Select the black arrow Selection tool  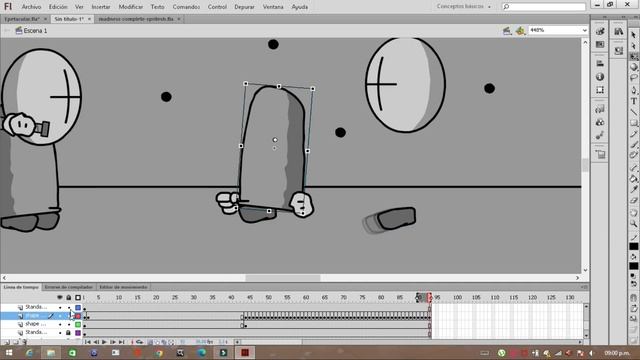click(633, 35)
